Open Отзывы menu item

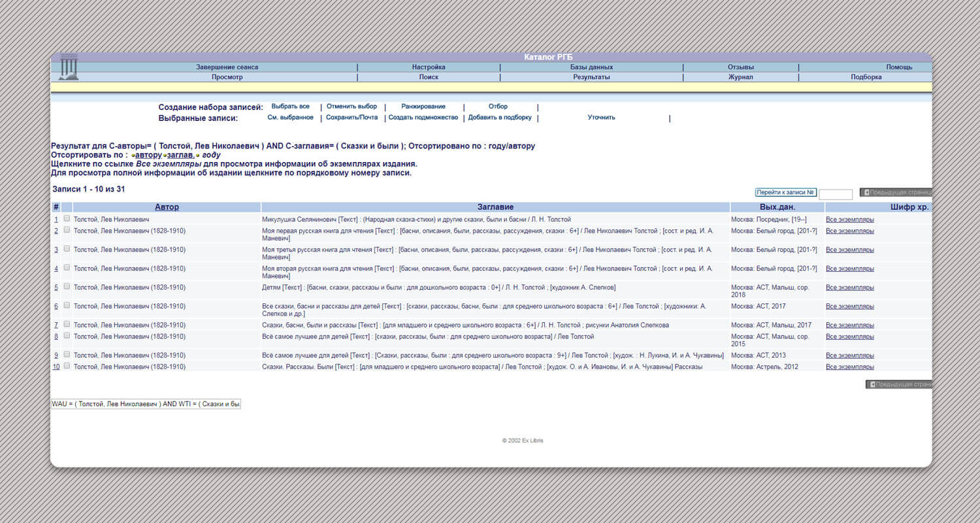click(x=741, y=67)
